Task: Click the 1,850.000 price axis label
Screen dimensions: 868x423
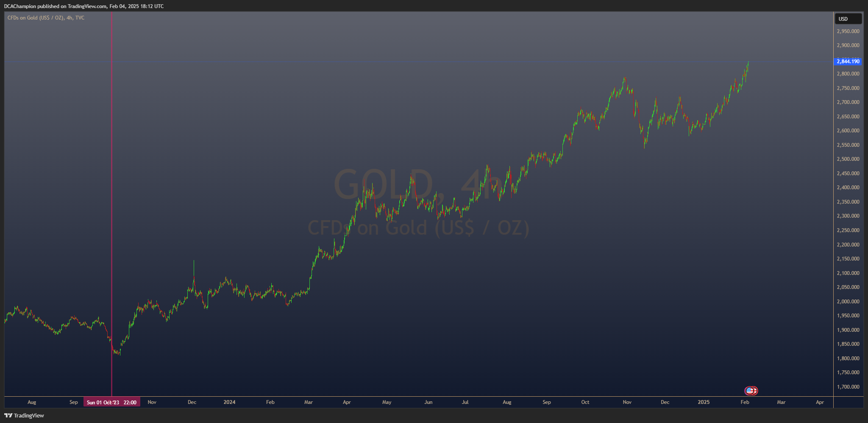Action: (x=848, y=344)
